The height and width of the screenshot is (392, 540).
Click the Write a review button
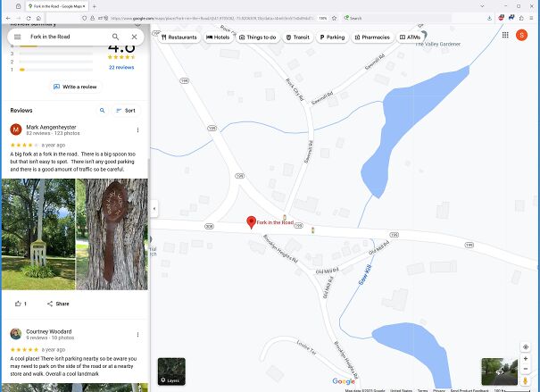click(75, 87)
